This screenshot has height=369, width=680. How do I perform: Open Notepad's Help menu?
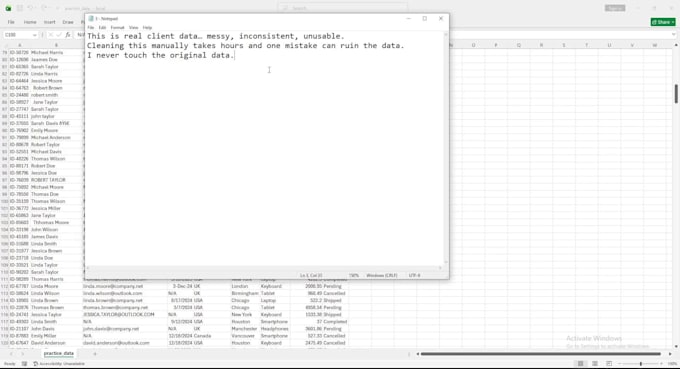click(147, 28)
